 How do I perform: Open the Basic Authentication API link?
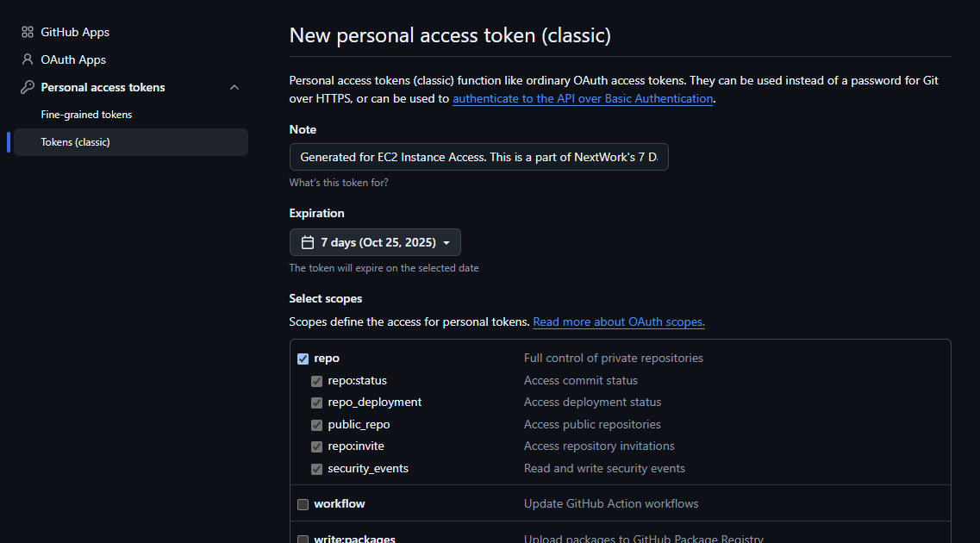(x=582, y=98)
